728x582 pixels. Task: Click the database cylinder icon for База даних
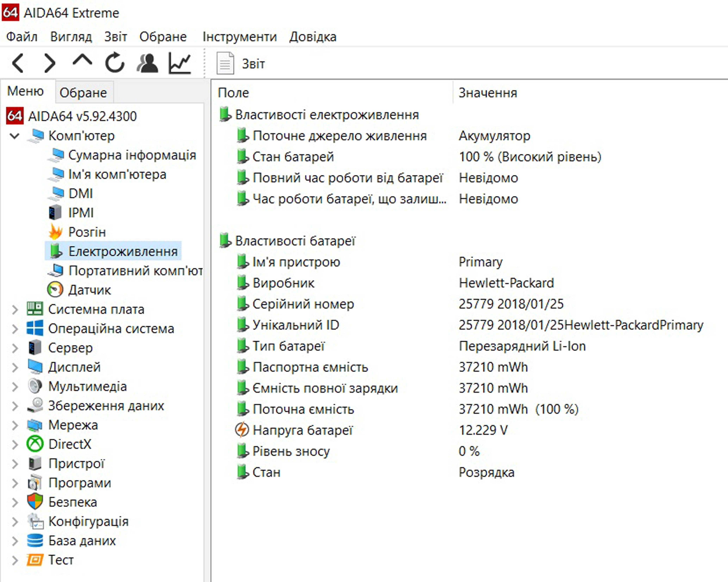click(35, 540)
